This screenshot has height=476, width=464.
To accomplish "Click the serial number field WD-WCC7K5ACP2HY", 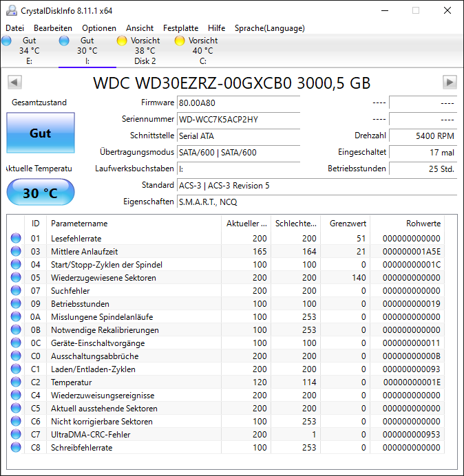I will click(238, 119).
